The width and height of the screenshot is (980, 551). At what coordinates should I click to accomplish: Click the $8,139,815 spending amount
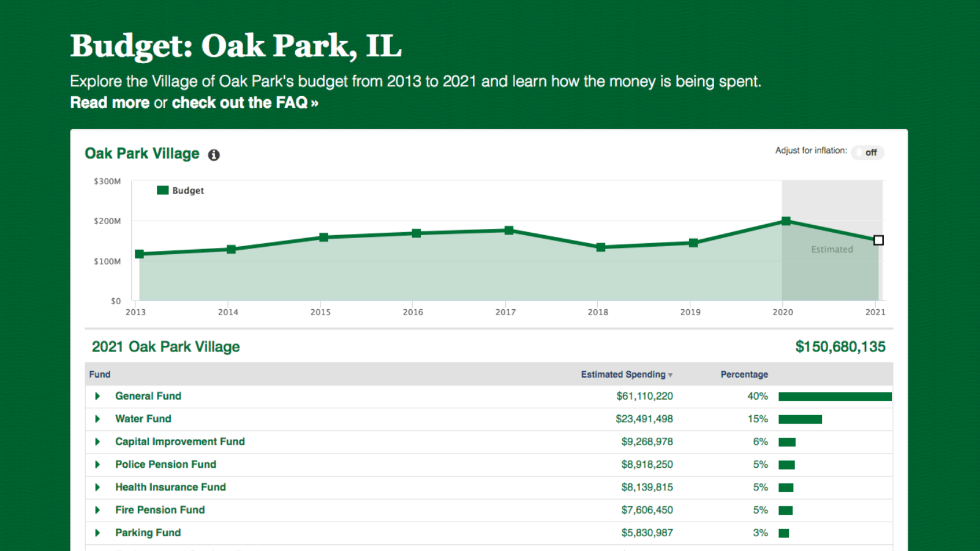[x=647, y=487]
